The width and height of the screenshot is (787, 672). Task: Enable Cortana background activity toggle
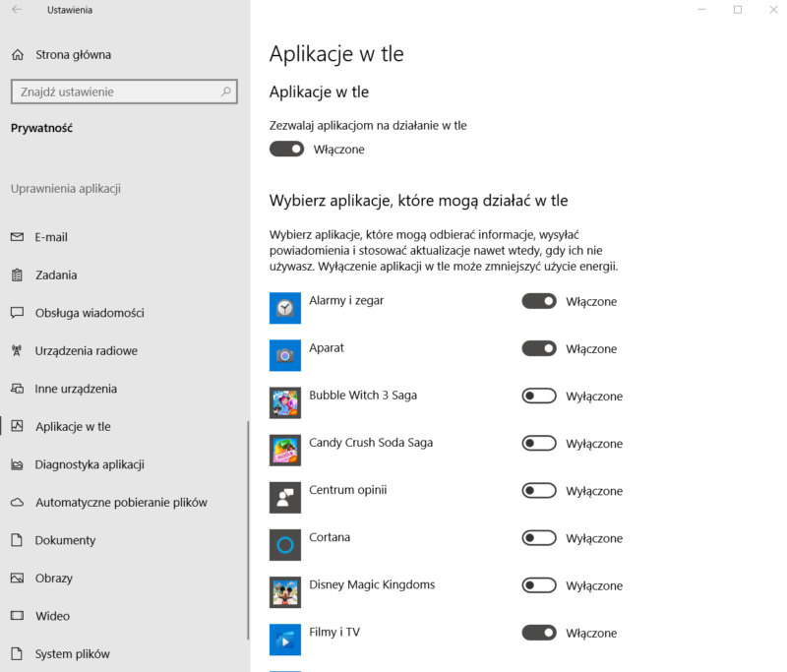[x=539, y=538]
